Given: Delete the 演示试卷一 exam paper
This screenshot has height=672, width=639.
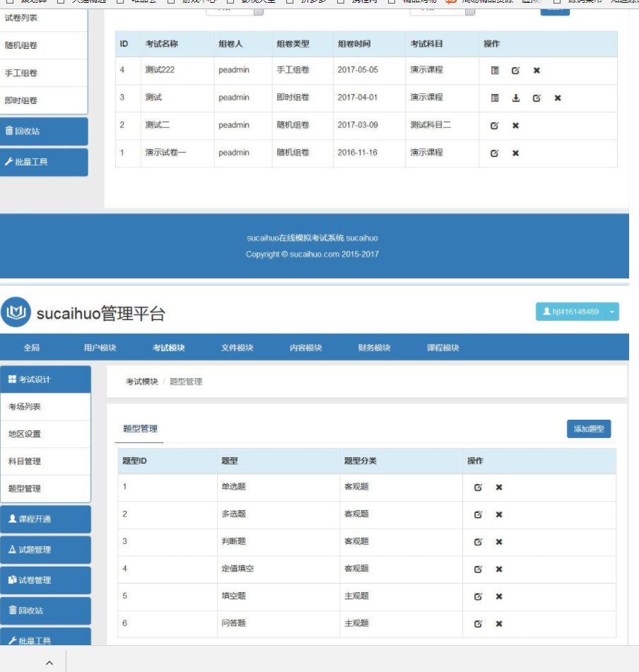Looking at the screenshot, I should (515, 153).
